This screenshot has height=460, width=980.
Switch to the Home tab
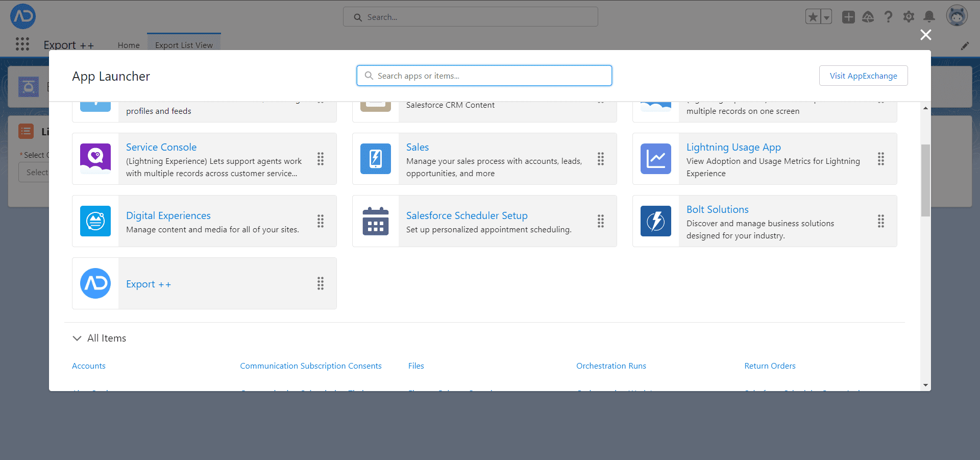point(129,45)
